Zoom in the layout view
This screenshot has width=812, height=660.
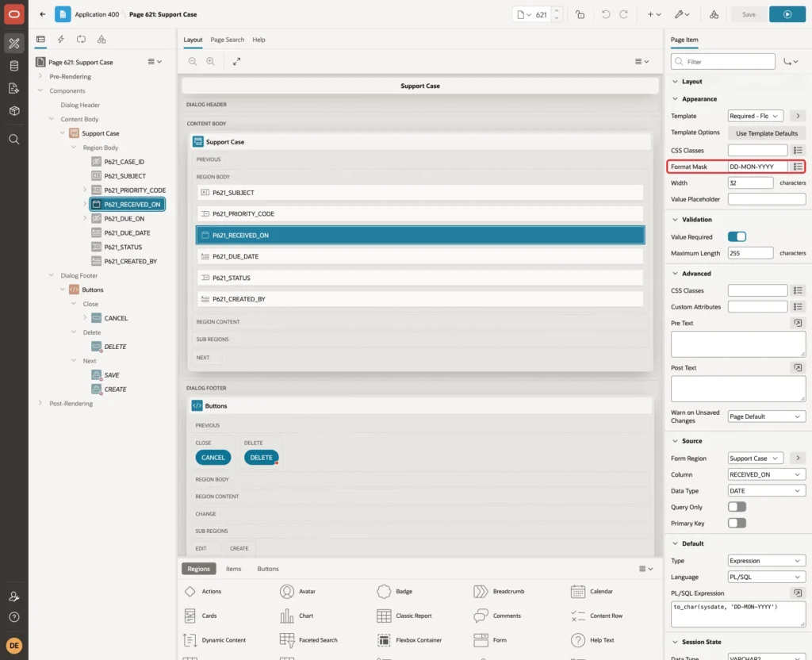point(211,62)
